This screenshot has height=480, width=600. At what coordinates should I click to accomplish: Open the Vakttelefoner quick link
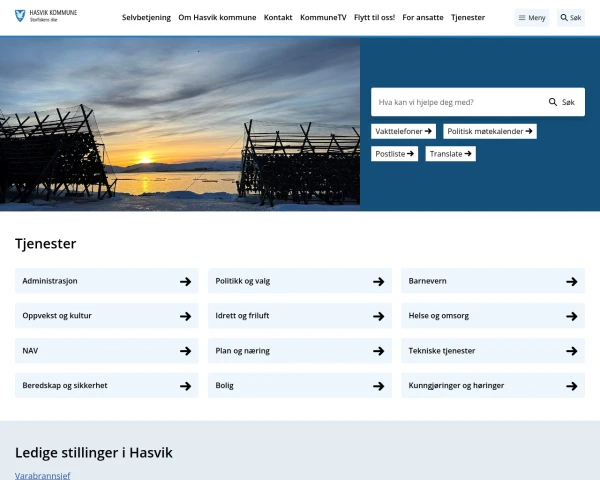tap(403, 131)
